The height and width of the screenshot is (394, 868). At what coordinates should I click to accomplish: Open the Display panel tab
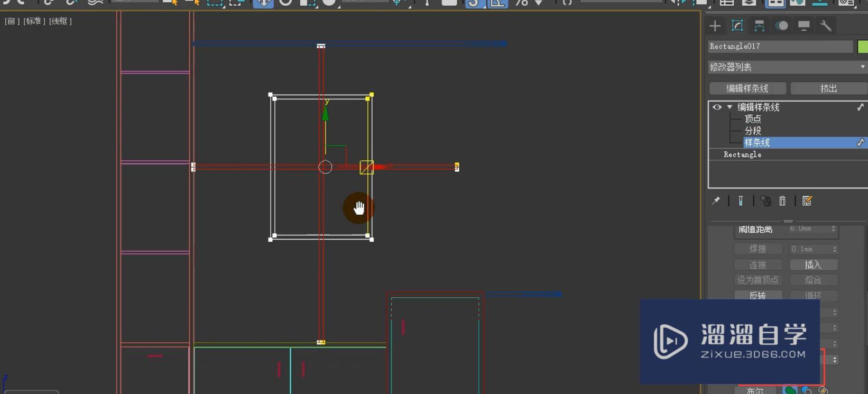(x=804, y=25)
